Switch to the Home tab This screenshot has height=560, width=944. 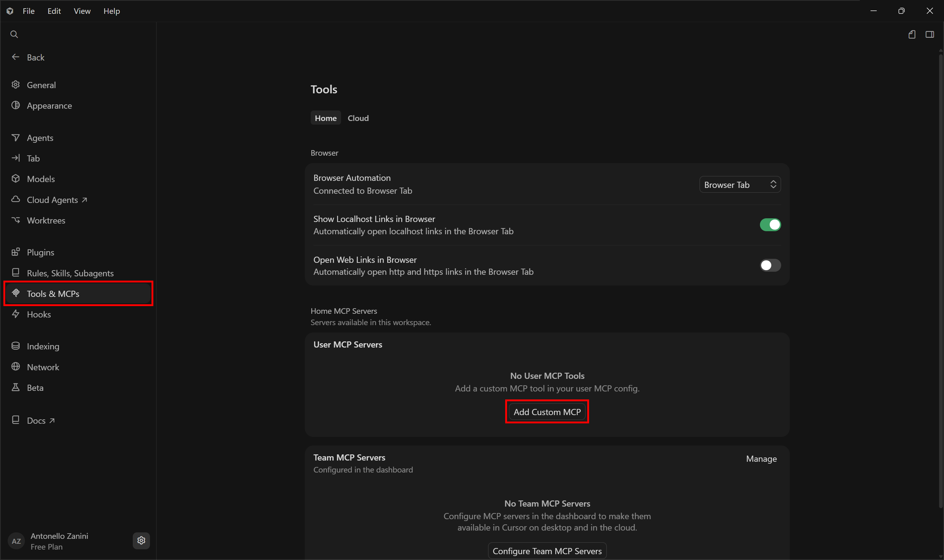click(326, 118)
